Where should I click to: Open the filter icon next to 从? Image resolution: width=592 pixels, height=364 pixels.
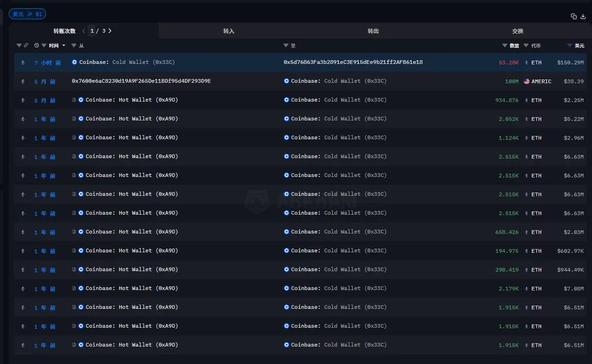pos(74,45)
